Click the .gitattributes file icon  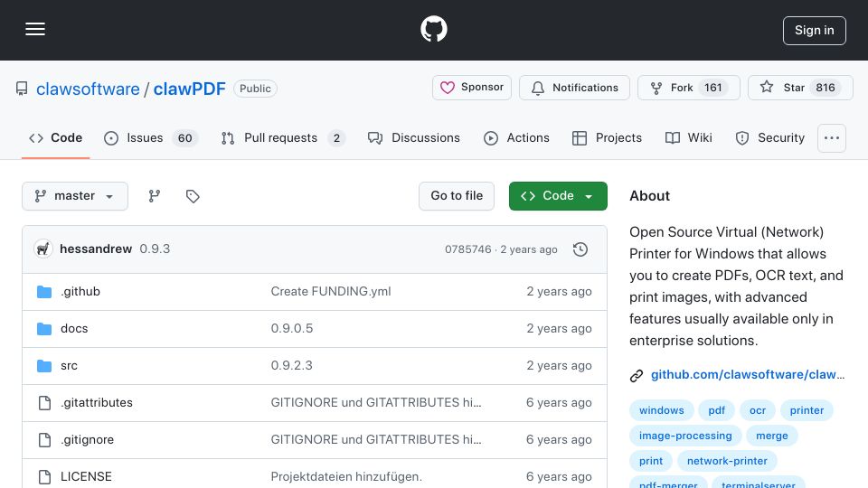pyautogui.click(x=44, y=403)
